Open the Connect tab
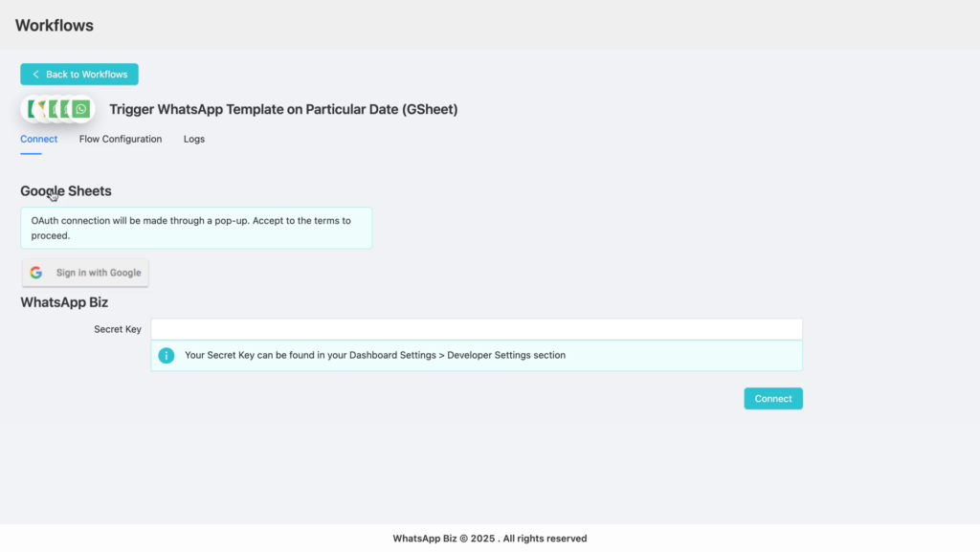This screenshot has height=552, width=980. pyautogui.click(x=38, y=139)
